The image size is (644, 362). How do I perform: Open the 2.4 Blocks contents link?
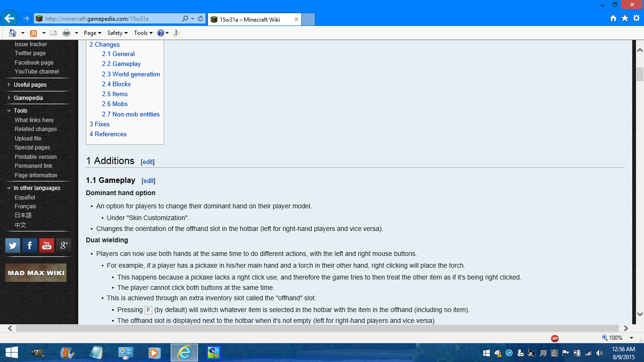click(x=116, y=84)
